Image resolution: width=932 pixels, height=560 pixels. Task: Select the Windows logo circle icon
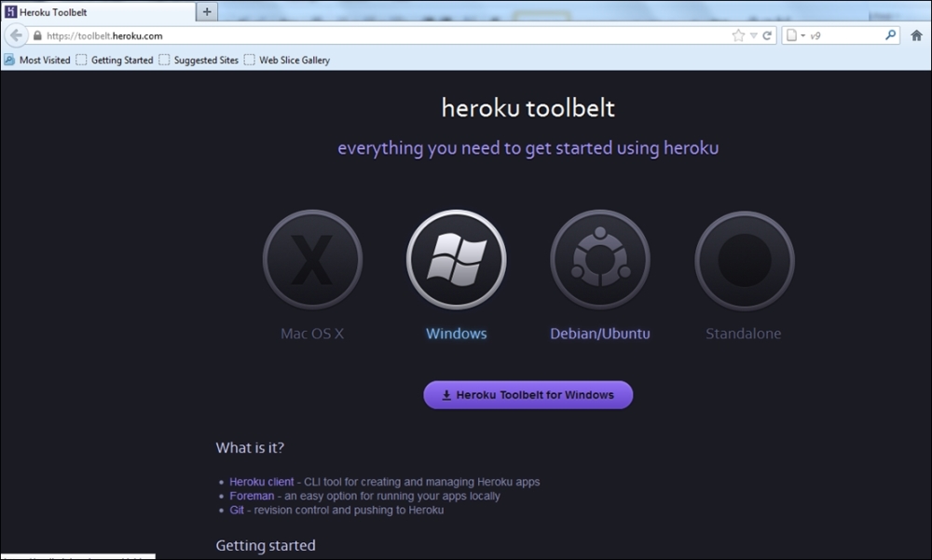457,260
